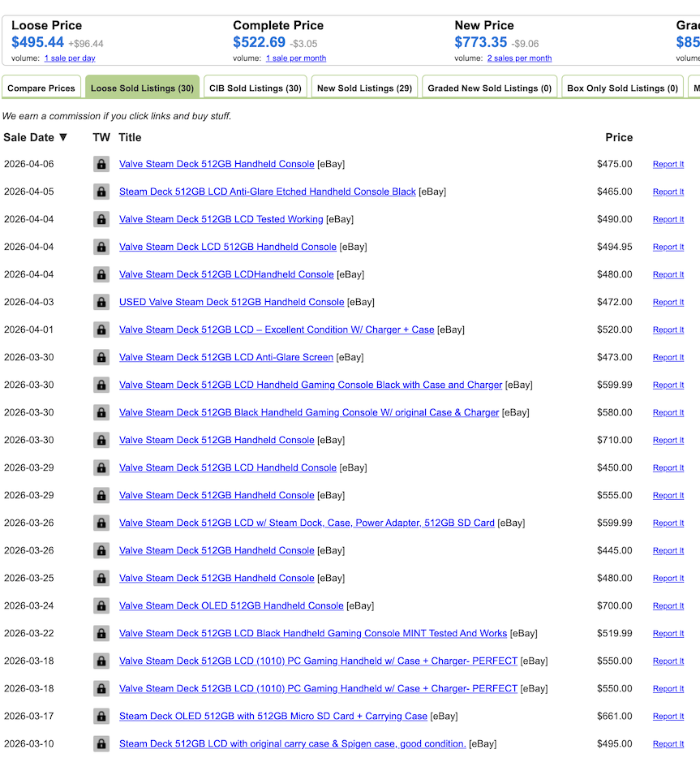
Task: Select Loose Sold Listings (30) tab
Action: (142, 88)
